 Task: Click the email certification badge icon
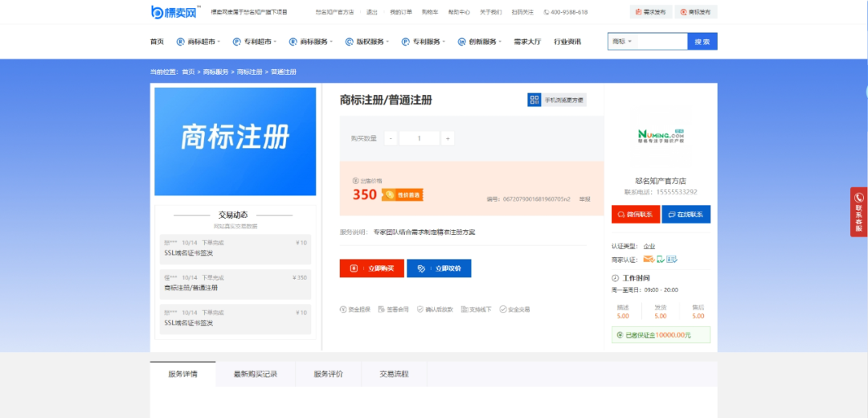click(648, 259)
